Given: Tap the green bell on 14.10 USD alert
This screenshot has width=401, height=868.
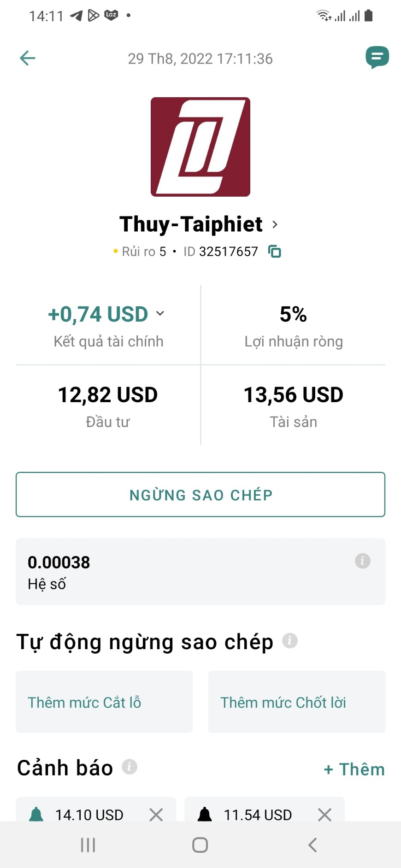Looking at the screenshot, I should tap(36, 815).
